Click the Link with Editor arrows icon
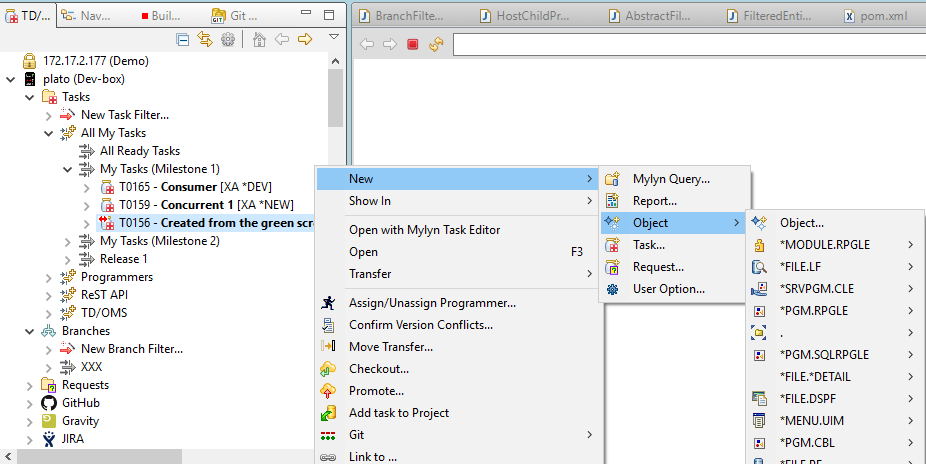The height and width of the screenshot is (464, 926). [x=205, y=39]
